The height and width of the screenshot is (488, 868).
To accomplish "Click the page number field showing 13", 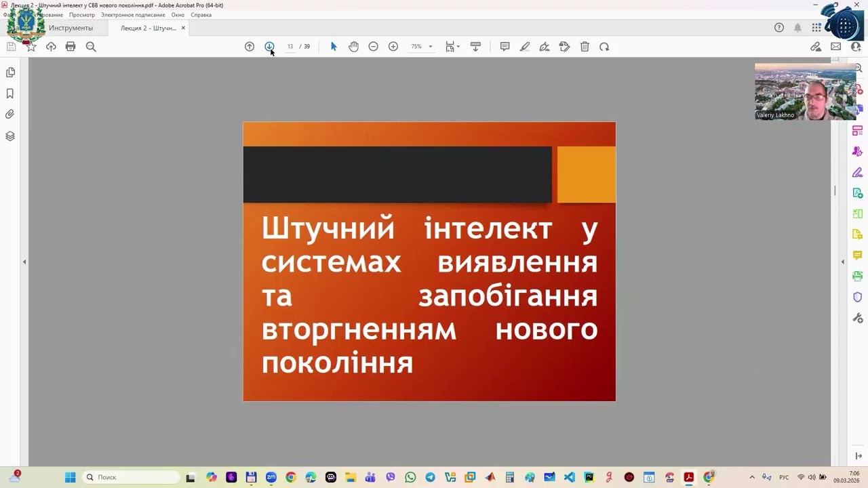I will point(290,47).
